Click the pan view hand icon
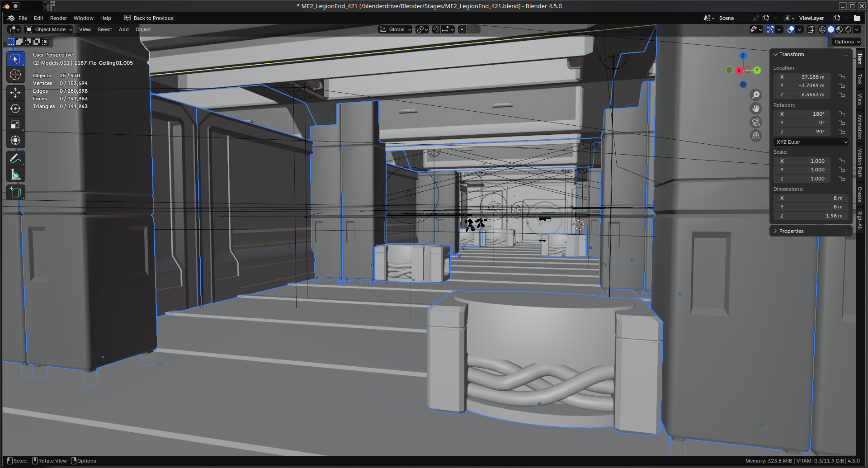 [x=756, y=109]
